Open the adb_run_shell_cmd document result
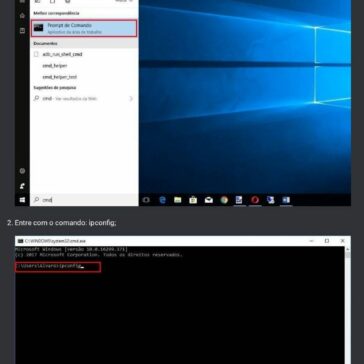Screen dimensions: 364x364 pos(62,54)
